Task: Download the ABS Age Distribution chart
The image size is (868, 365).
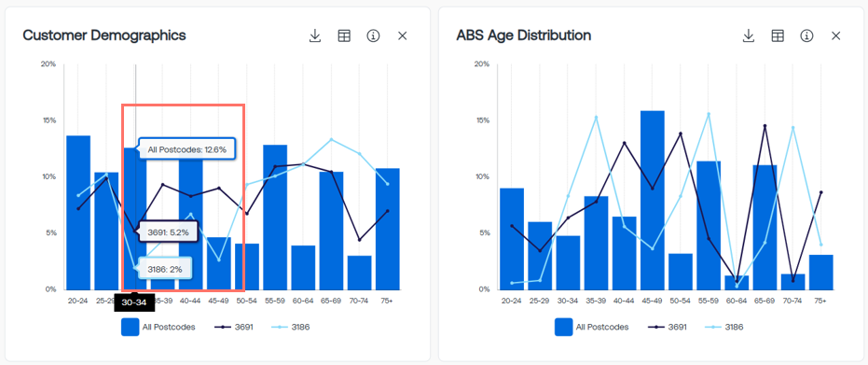Action: 749,36
